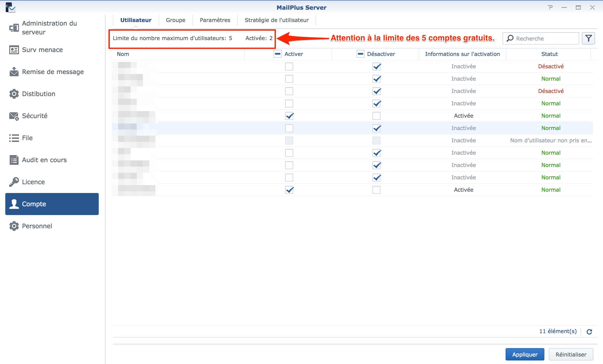Switch to the Groupe tab
The width and height of the screenshot is (603, 364).
coord(175,20)
